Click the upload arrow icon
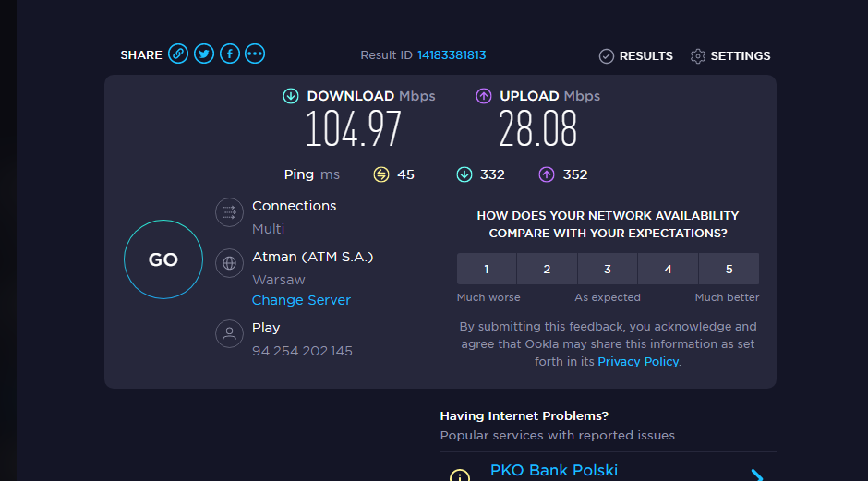868x481 pixels. [x=484, y=96]
